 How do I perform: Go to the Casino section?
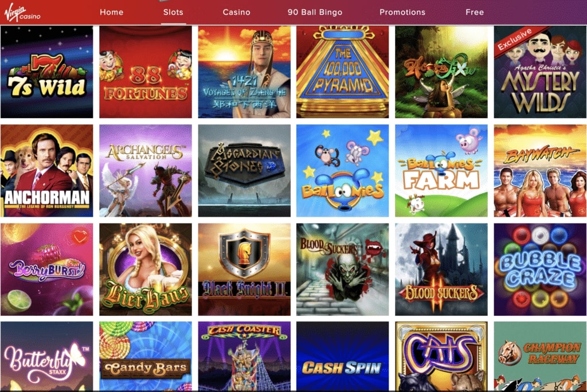point(236,13)
